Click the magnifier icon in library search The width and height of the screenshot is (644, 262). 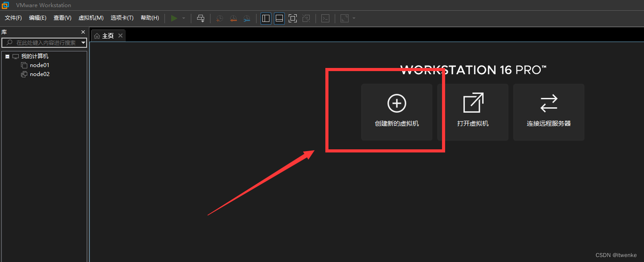[x=9, y=42]
